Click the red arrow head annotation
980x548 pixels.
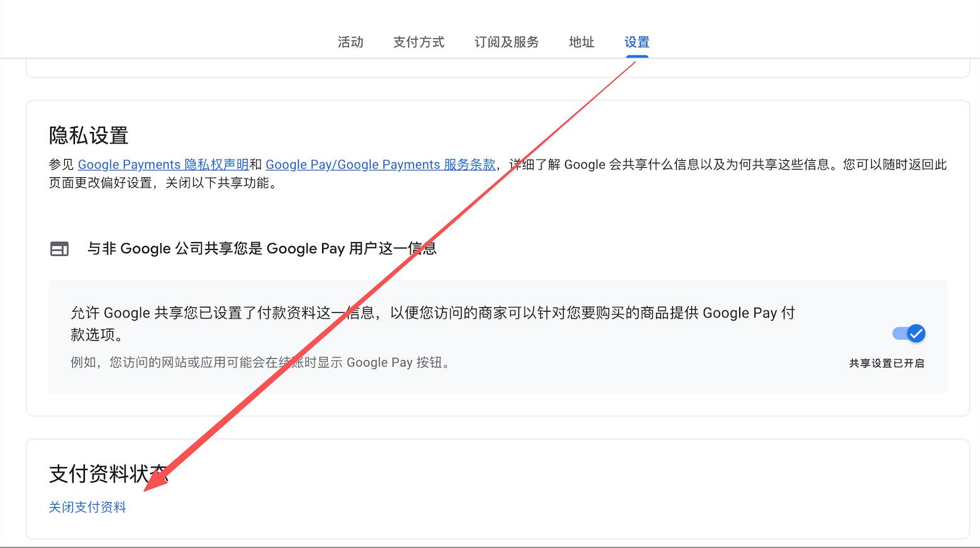(155, 479)
